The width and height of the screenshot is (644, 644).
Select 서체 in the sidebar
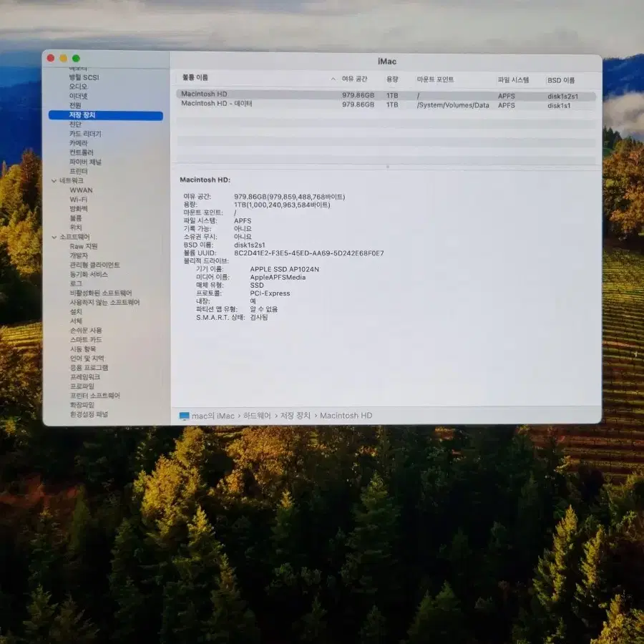pos(76,321)
